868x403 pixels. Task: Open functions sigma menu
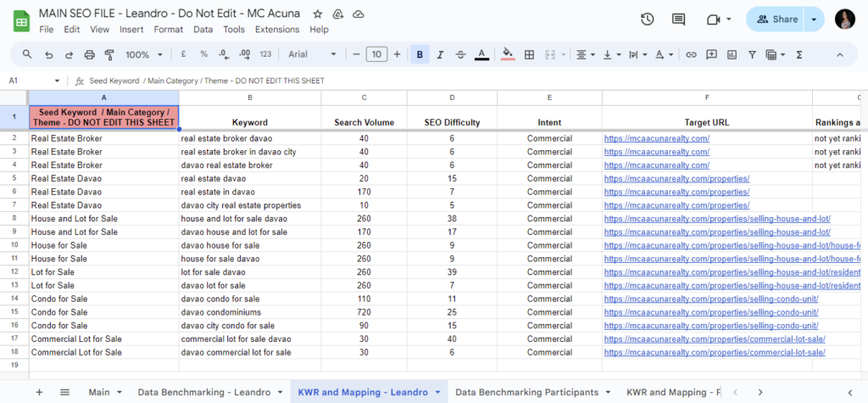tap(798, 54)
